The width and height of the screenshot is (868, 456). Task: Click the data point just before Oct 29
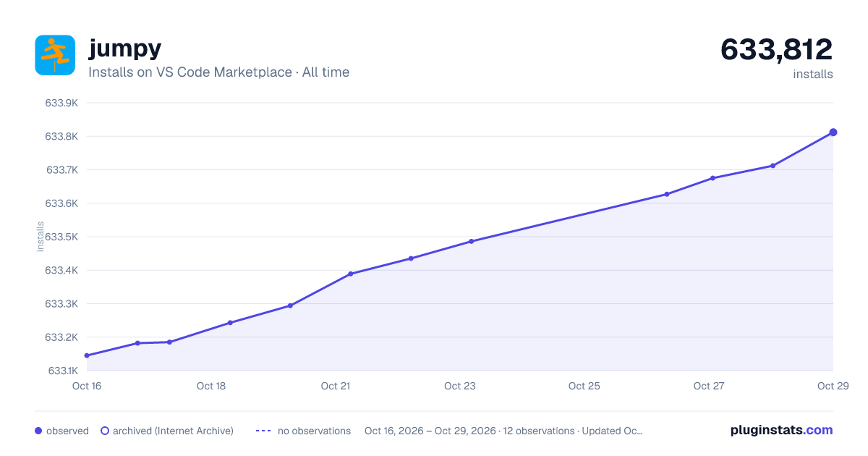[773, 166]
